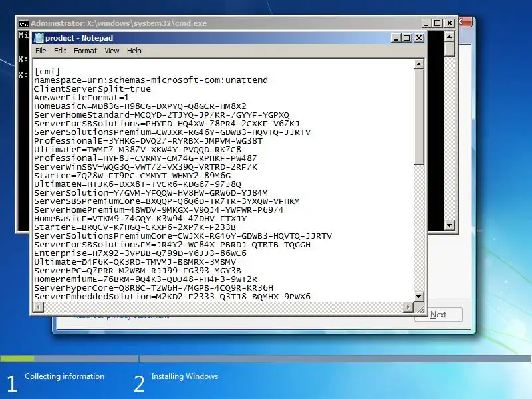Click the Next button in Windows Setup
Image resolution: width=532 pixels, height=399 pixels.
coord(438,315)
